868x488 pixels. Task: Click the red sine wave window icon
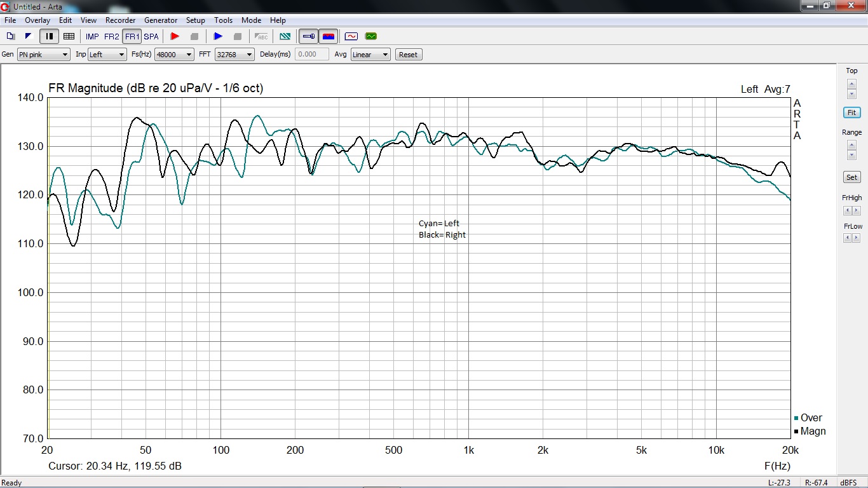(351, 37)
